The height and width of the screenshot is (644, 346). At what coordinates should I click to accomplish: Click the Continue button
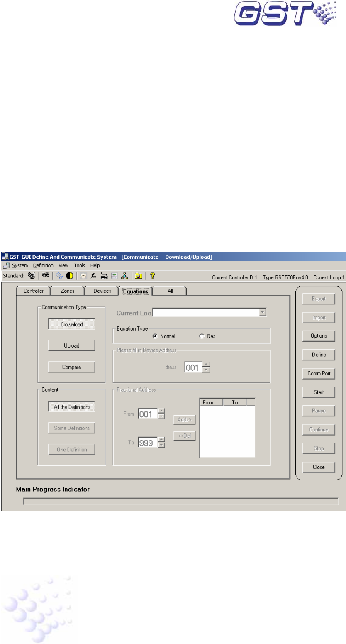pyautogui.click(x=319, y=429)
